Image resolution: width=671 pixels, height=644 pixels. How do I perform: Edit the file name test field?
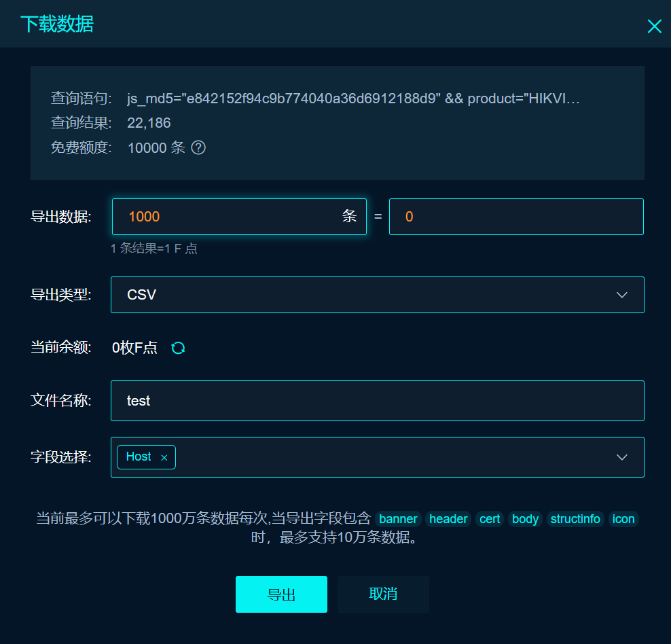point(378,401)
